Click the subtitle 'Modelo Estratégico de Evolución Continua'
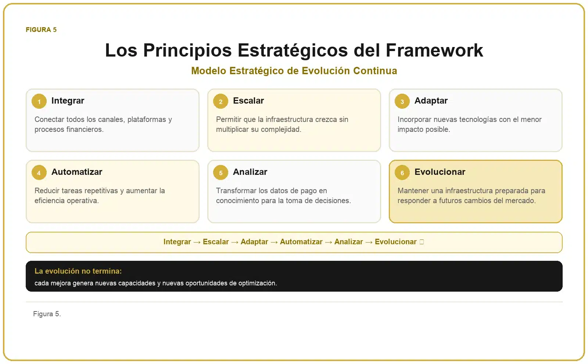Screen dimensions: 588x364 [294, 71]
